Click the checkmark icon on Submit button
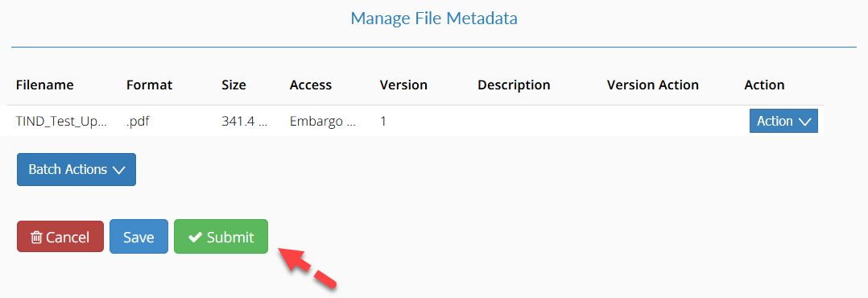868x298 pixels. point(194,237)
